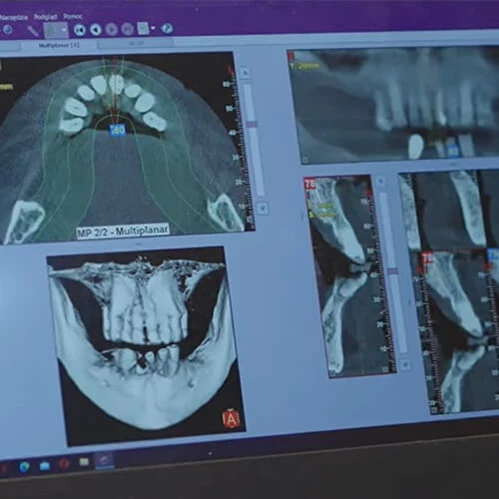Click the orientation cube A icon in 3D view
This screenshot has height=499, width=499.
coord(231,419)
